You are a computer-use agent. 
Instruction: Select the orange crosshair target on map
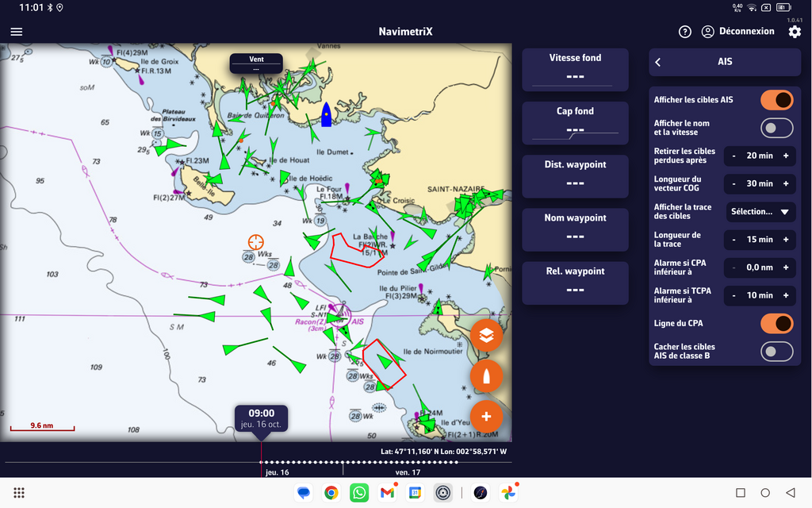(256, 241)
